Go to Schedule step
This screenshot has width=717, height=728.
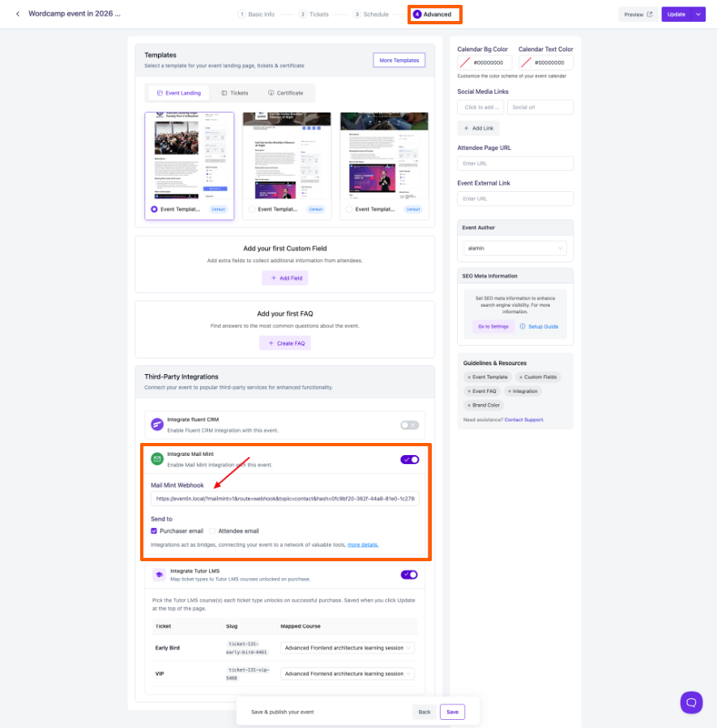(x=370, y=15)
